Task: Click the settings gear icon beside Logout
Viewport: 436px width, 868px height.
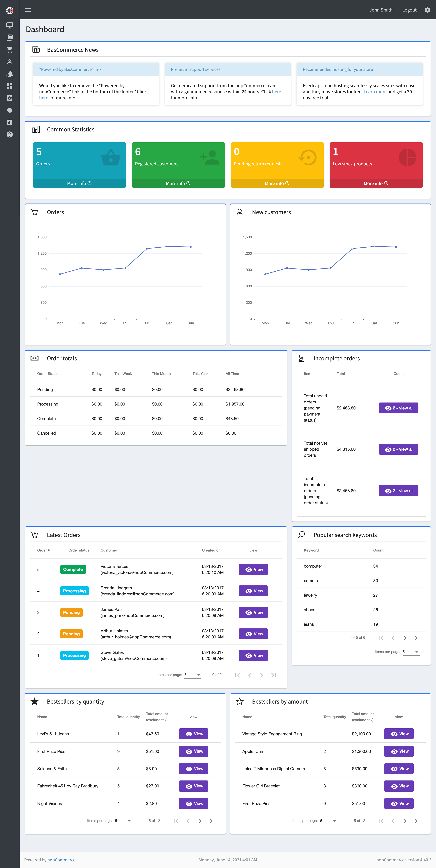Action: [x=427, y=10]
